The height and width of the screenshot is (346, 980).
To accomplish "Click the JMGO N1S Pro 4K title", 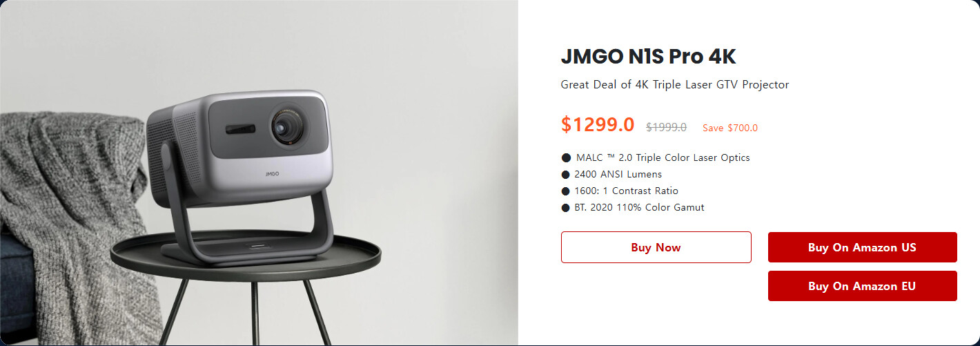I will [x=649, y=57].
